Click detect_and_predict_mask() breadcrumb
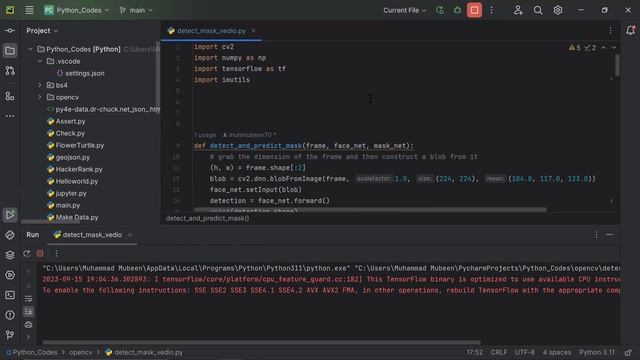 [207, 218]
